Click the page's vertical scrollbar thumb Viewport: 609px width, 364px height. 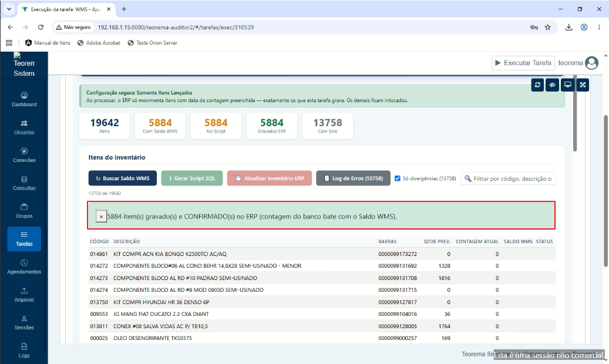pyautogui.click(x=605, y=190)
